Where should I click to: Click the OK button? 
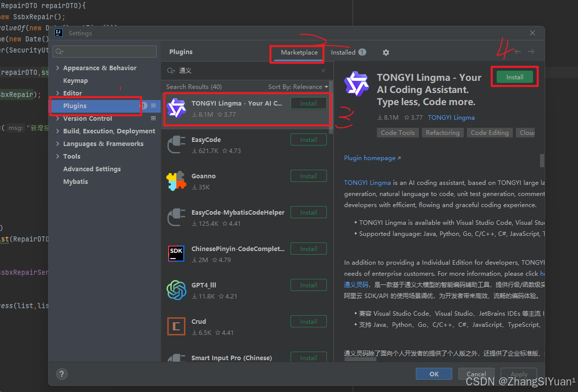pyautogui.click(x=434, y=374)
